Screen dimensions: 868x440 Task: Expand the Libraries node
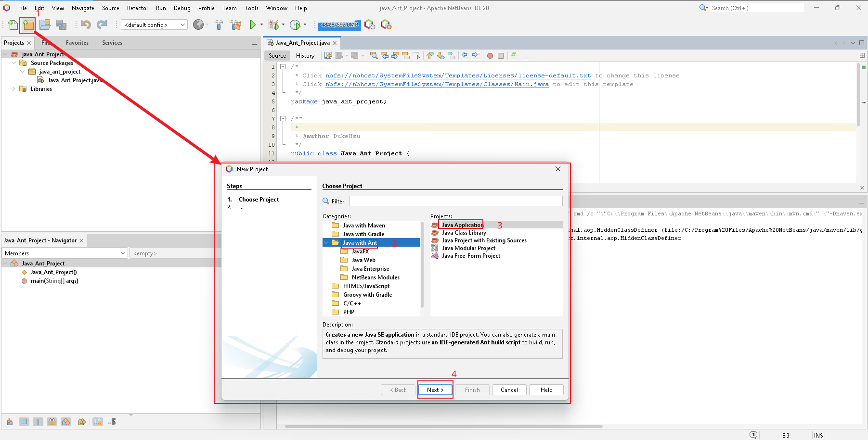click(13, 89)
